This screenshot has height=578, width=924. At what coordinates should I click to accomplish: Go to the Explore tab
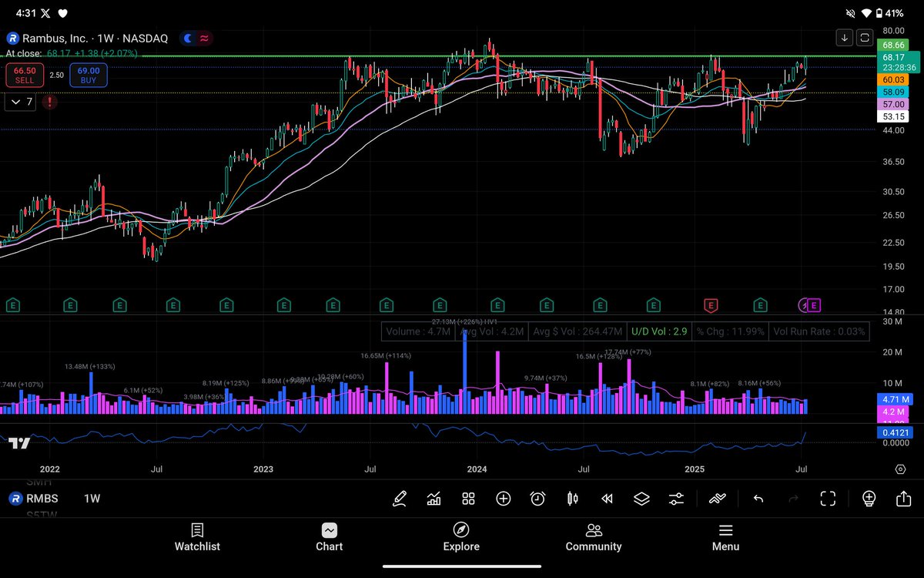point(461,538)
